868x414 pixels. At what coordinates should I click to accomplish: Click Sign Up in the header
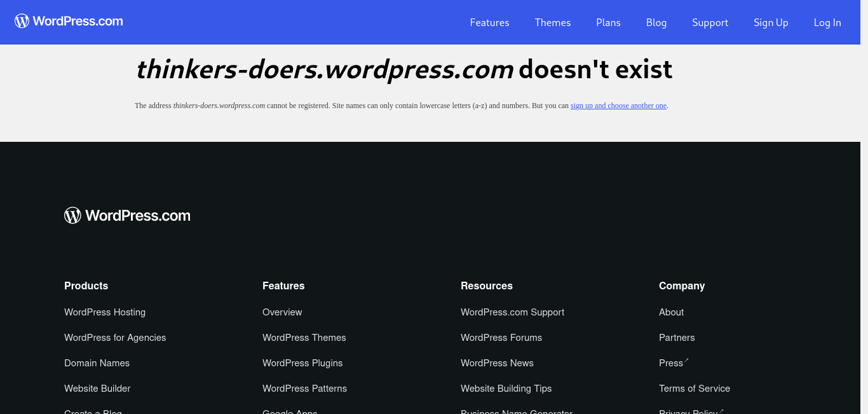(x=771, y=22)
